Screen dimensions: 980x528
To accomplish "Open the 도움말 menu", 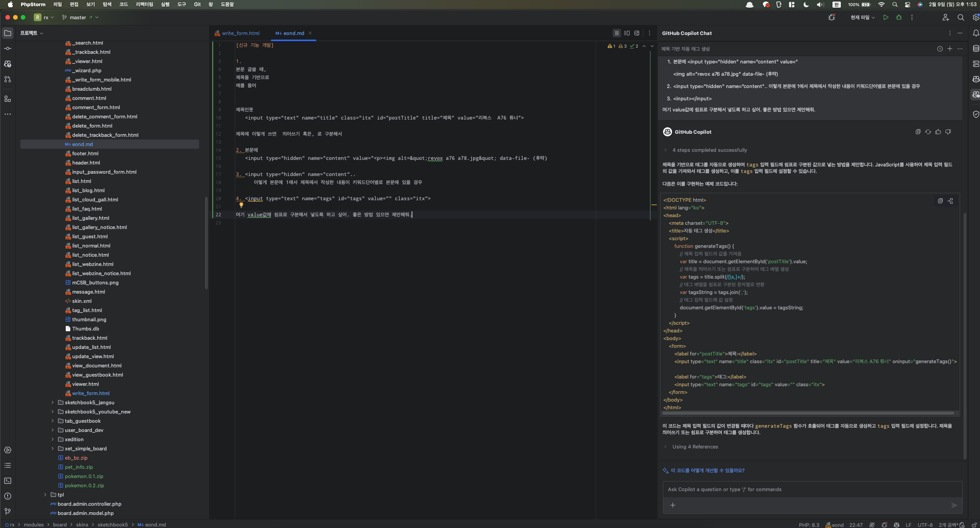I will coord(227,4).
